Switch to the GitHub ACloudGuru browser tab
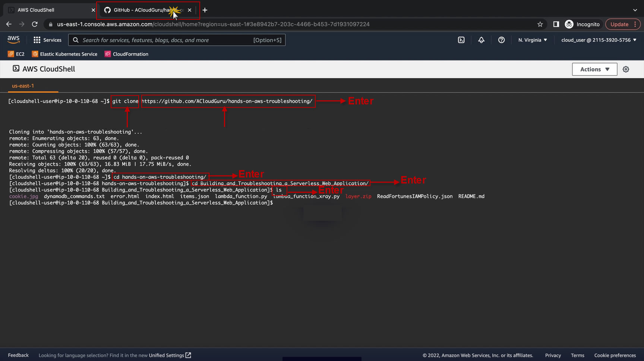The width and height of the screenshot is (644, 361). tap(148, 10)
